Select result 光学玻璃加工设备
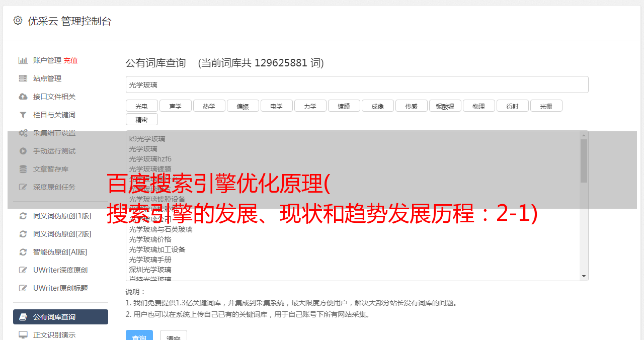The height and width of the screenshot is (340, 644). [157, 249]
